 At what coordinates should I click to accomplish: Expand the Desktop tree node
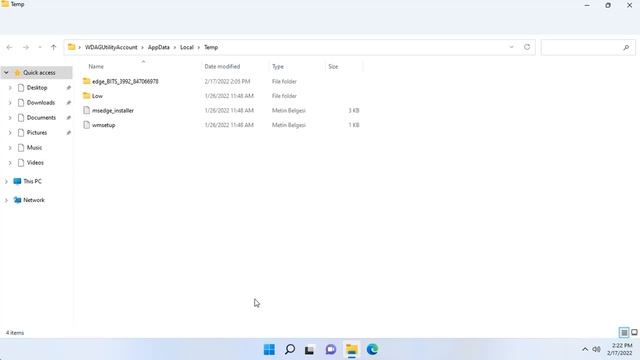pos(10,88)
